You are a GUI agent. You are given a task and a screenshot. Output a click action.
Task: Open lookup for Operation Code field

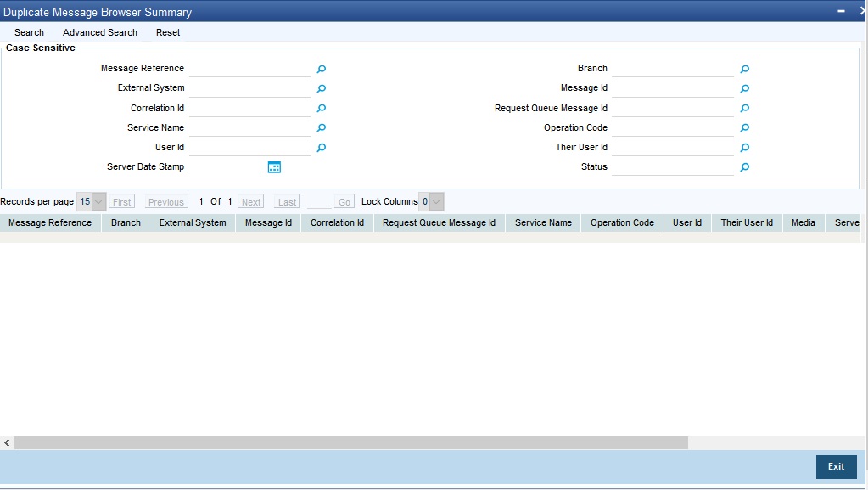745,128
